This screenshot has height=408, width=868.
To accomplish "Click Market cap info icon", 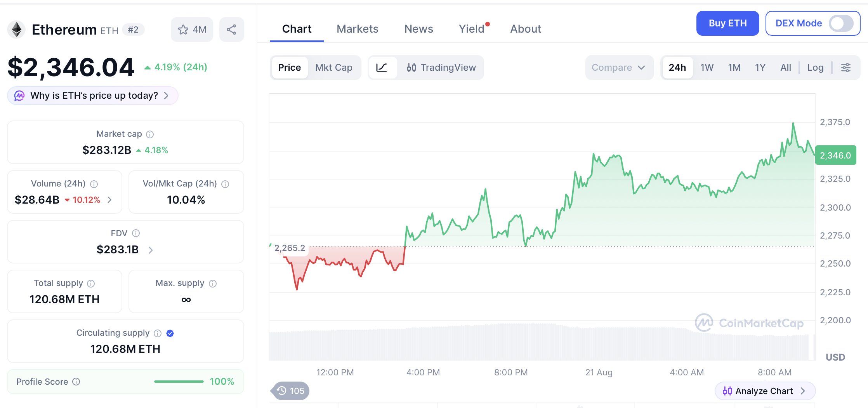I will (150, 134).
